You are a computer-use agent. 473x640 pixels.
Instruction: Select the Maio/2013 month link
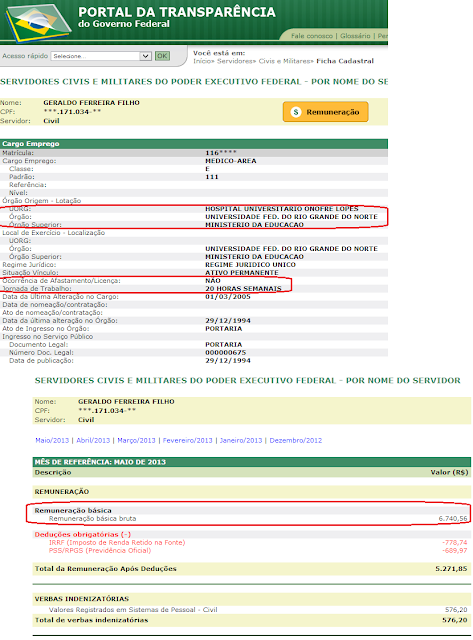coord(52,440)
